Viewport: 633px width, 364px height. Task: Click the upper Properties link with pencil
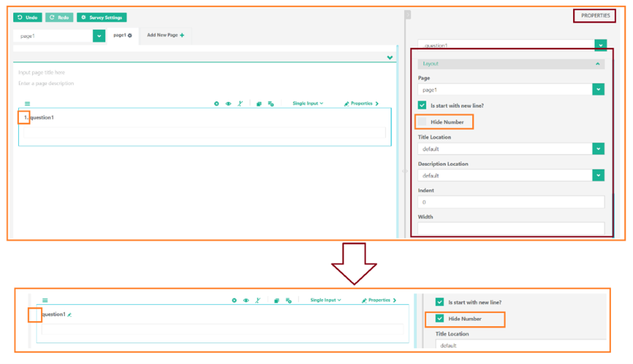pos(362,103)
